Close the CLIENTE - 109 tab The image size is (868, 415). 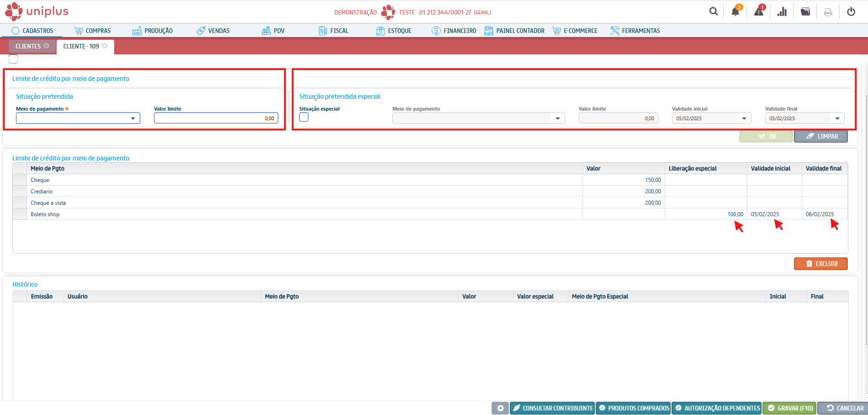105,46
